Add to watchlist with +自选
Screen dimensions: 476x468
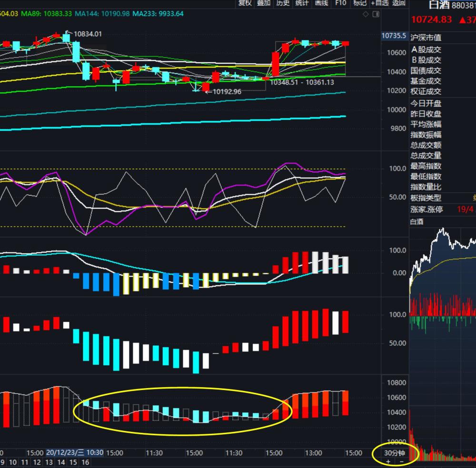(x=379, y=3)
